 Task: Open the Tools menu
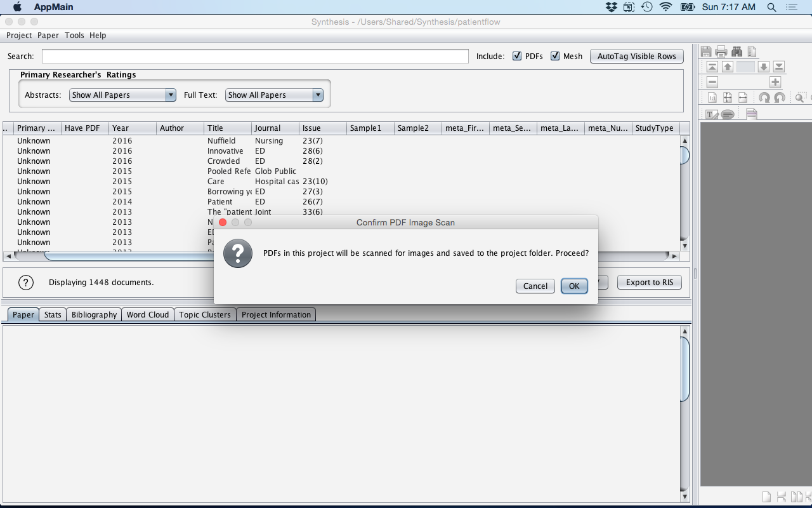(74, 36)
